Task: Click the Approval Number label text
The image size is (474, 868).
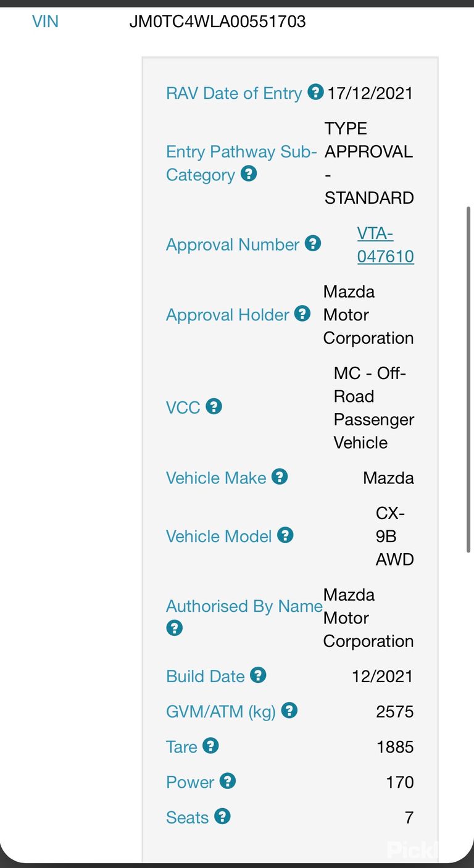Action: point(233,244)
